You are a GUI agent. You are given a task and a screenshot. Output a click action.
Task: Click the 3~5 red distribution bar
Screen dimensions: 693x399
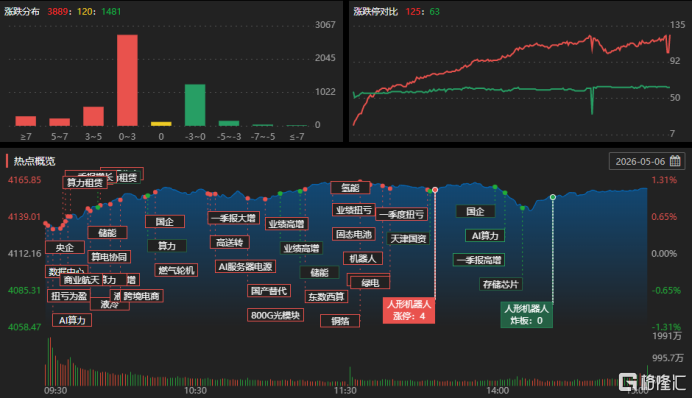tap(93, 116)
